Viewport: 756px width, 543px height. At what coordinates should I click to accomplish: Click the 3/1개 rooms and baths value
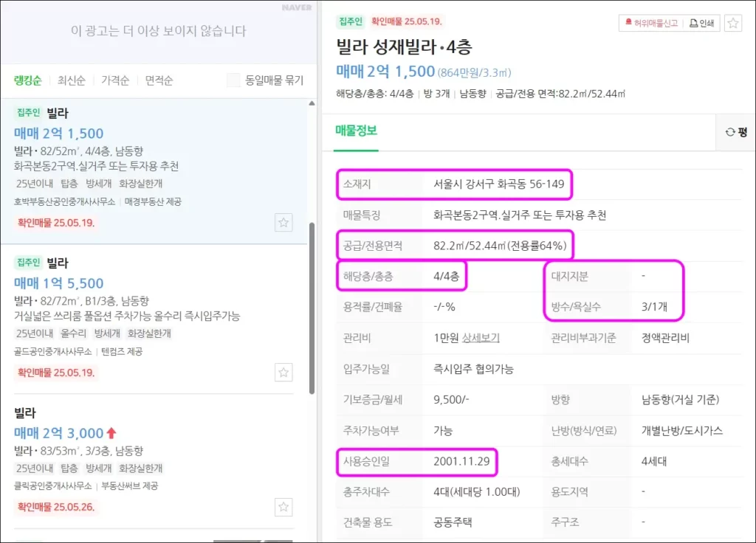654,307
